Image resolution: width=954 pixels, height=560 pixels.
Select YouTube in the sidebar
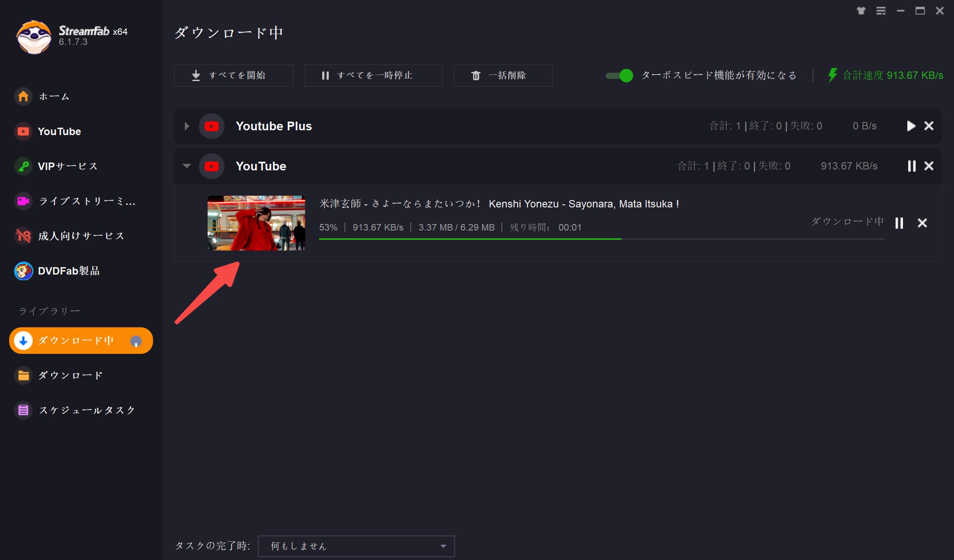[x=59, y=131]
